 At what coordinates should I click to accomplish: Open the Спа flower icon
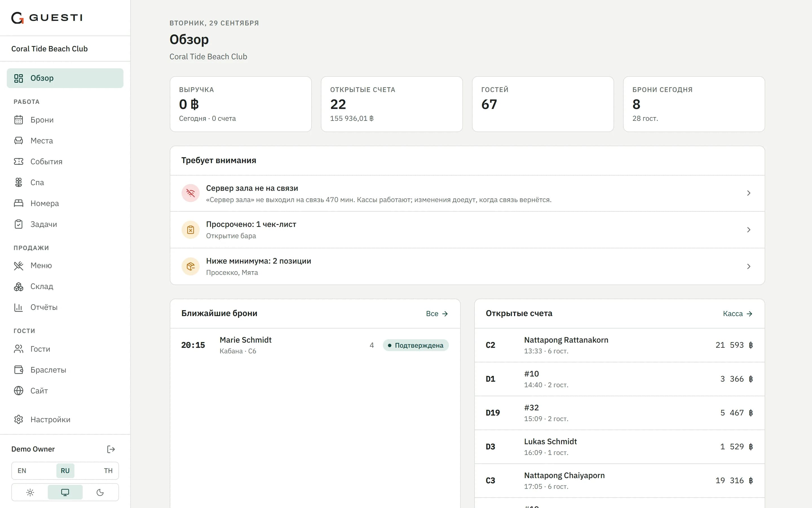click(x=18, y=182)
